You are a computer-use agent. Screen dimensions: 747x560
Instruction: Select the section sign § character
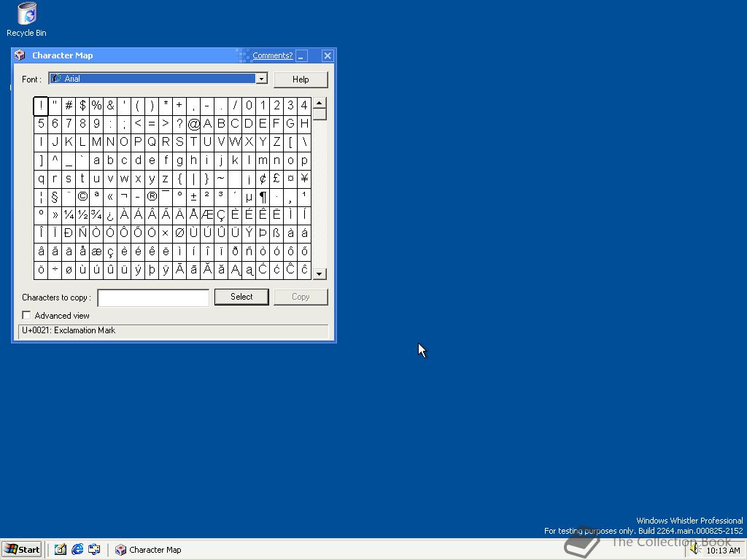click(55, 196)
